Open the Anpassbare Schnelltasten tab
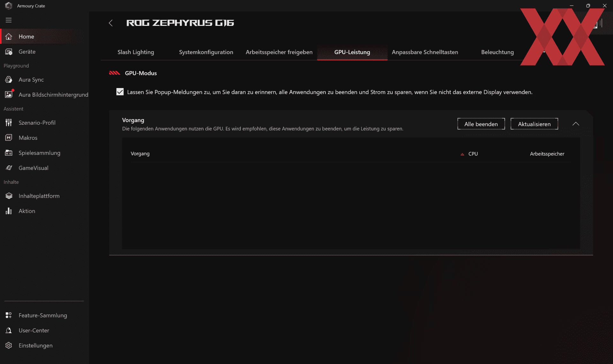This screenshot has height=364, width=613. (425, 52)
